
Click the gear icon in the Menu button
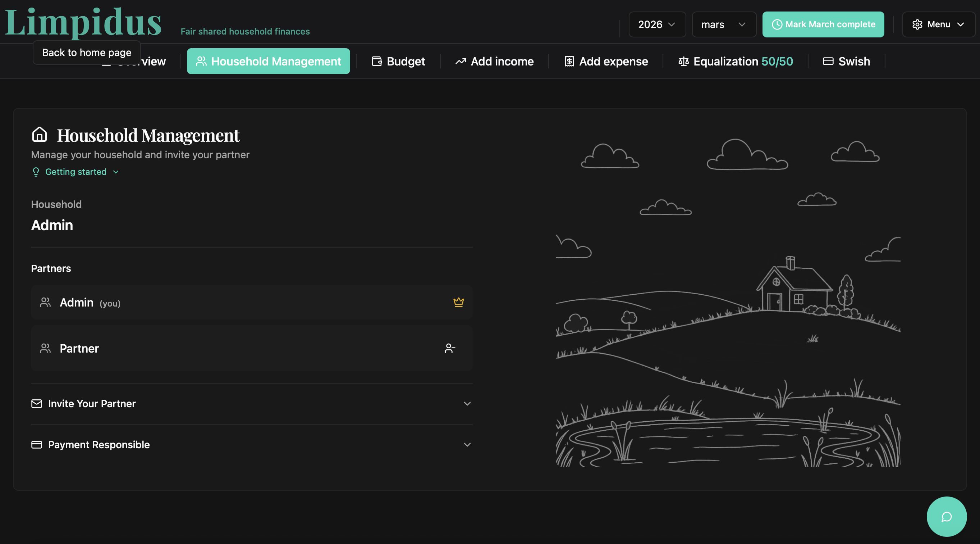tap(918, 24)
